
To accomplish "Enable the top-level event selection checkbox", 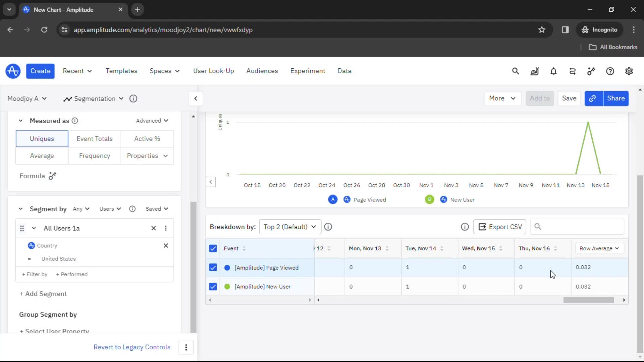I will coord(213,248).
